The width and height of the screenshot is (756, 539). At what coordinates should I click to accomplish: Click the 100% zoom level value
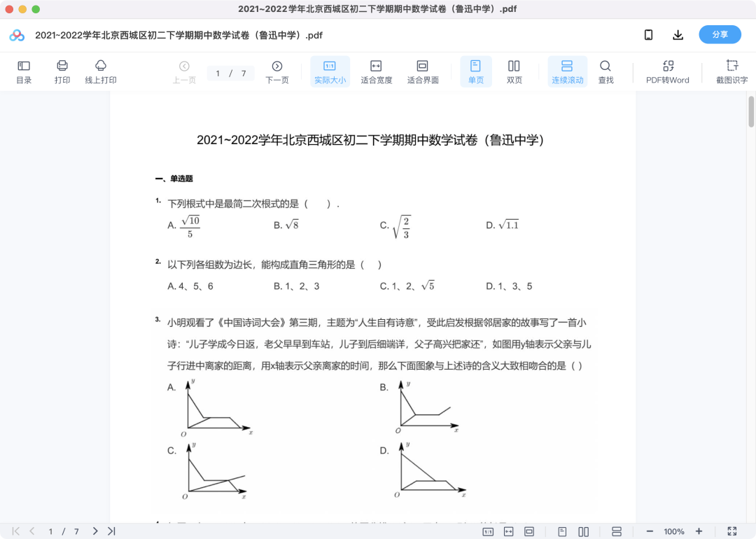click(674, 531)
